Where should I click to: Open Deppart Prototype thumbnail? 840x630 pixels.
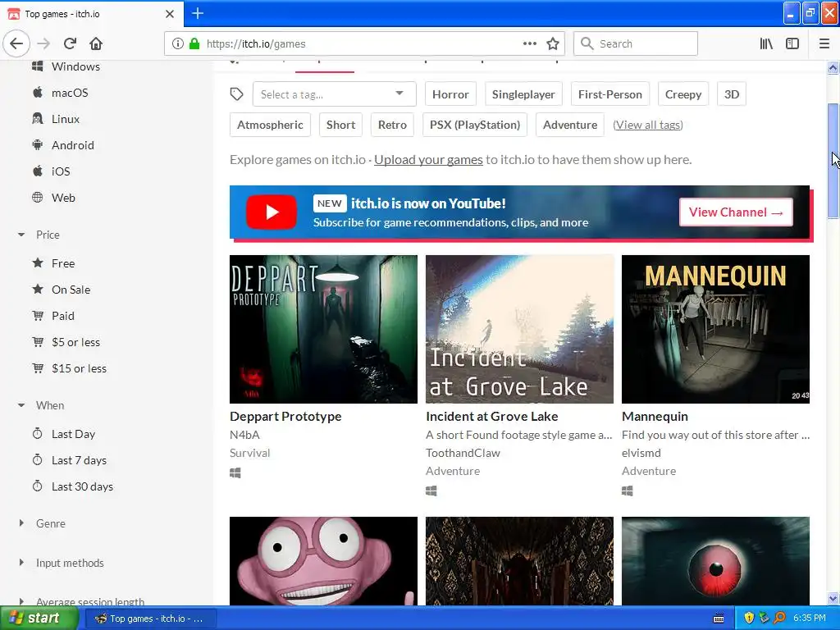(x=323, y=329)
